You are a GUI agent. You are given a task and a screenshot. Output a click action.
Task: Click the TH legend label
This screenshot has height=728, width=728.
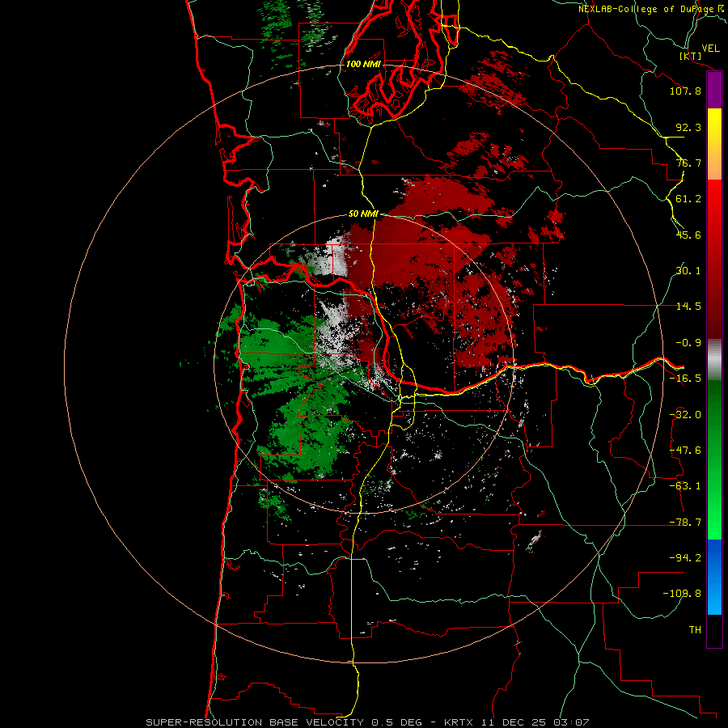pyautogui.click(x=695, y=630)
